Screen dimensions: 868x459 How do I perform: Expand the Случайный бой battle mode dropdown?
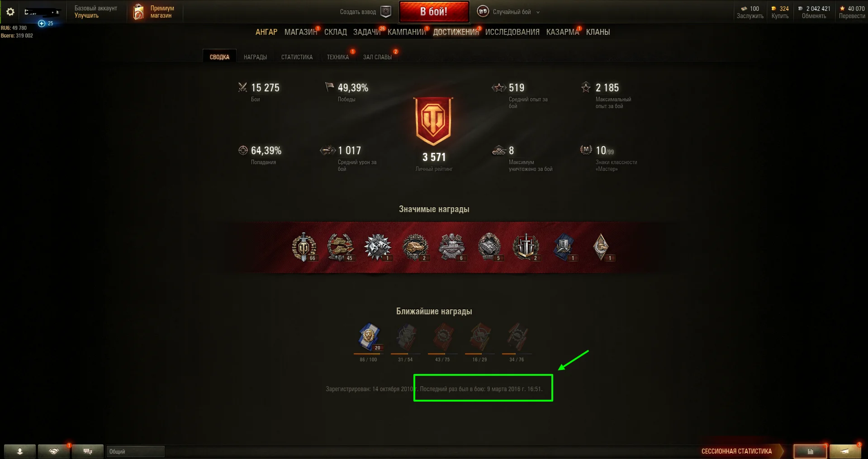538,12
